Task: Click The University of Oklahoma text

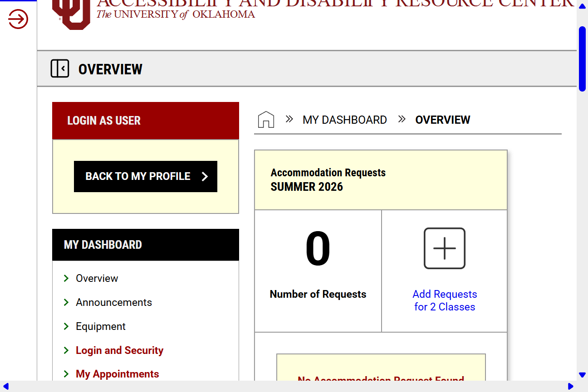Action: 176,14
